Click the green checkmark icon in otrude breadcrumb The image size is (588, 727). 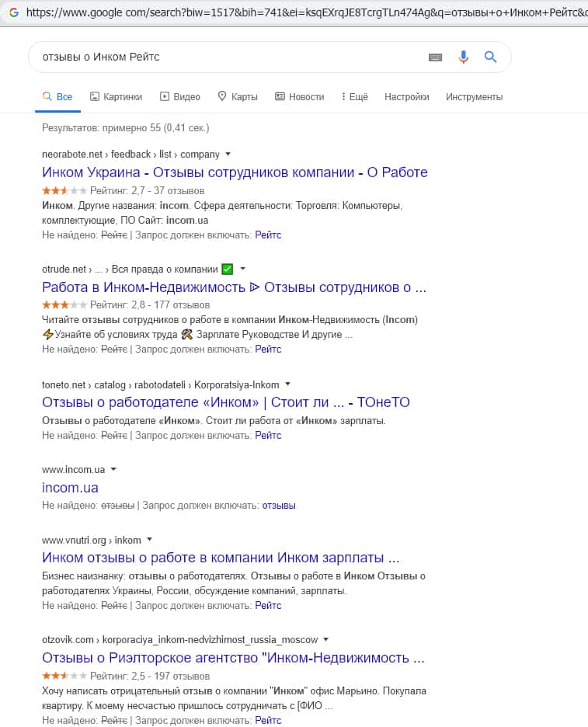pyautogui.click(x=228, y=269)
